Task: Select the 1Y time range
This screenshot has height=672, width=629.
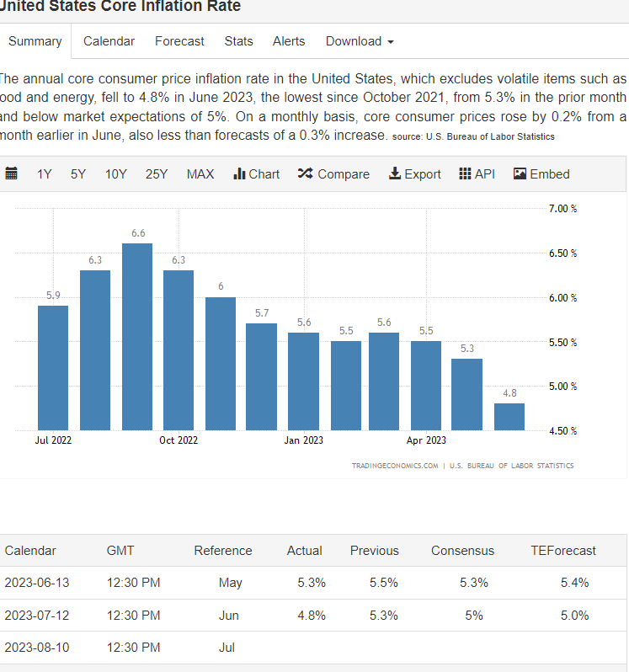Action: [x=44, y=174]
